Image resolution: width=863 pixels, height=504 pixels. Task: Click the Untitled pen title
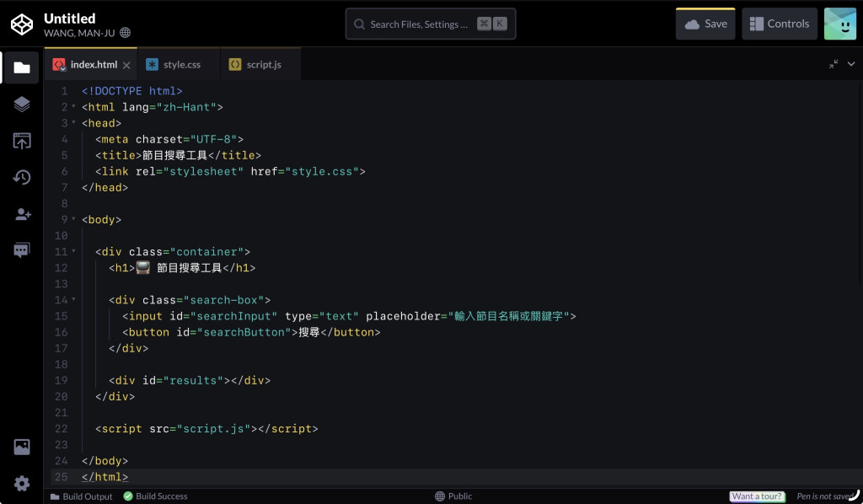tap(70, 19)
